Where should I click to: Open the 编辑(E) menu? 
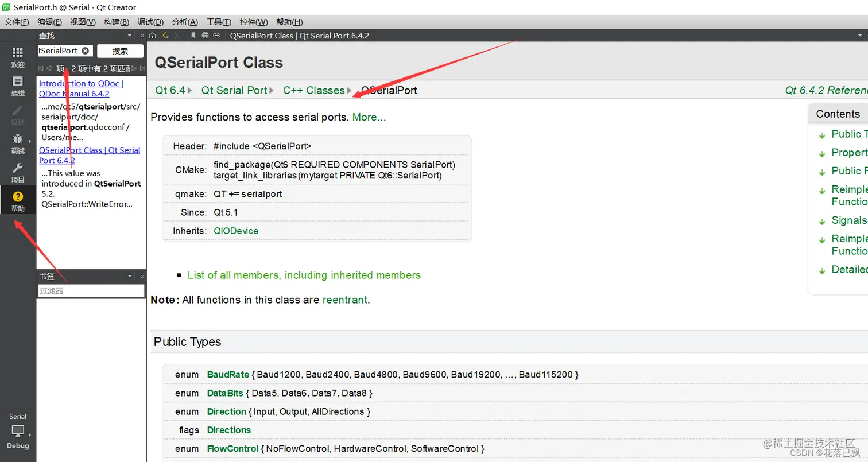tap(49, 22)
